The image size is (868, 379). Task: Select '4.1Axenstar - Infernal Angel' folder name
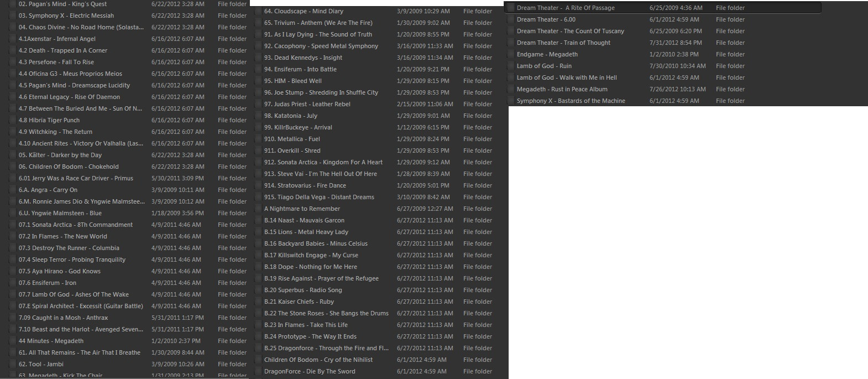57,39
